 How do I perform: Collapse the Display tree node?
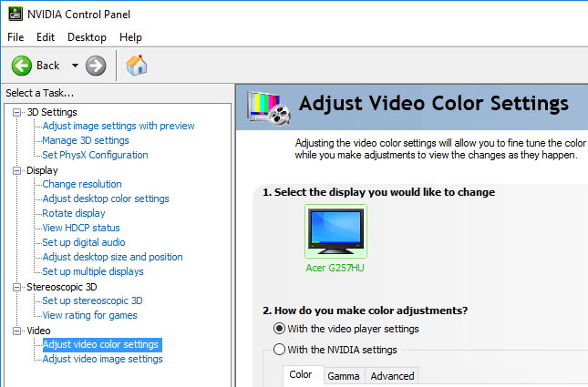pyautogui.click(x=17, y=170)
